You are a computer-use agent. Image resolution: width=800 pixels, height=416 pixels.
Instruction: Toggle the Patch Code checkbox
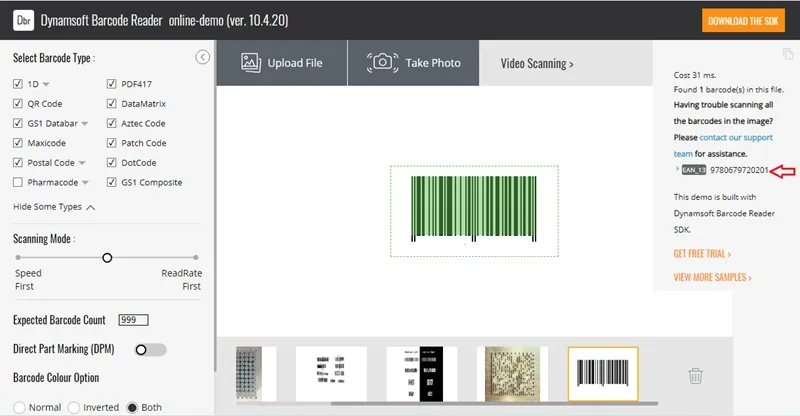pos(112,143)
